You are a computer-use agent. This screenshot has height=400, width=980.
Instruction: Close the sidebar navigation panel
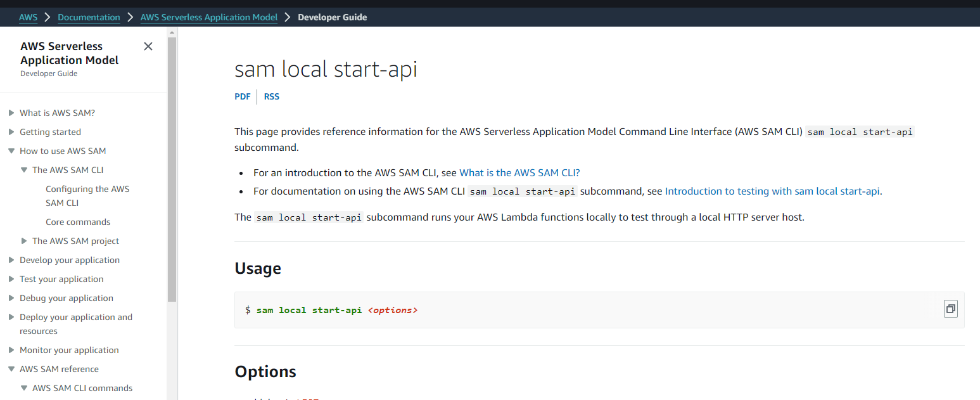[x=148, y=46]
